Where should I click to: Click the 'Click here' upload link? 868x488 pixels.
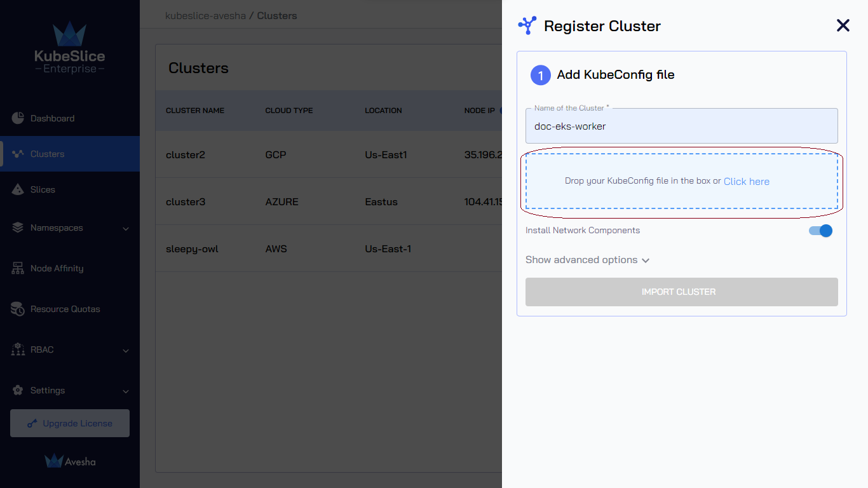(746, 182)
